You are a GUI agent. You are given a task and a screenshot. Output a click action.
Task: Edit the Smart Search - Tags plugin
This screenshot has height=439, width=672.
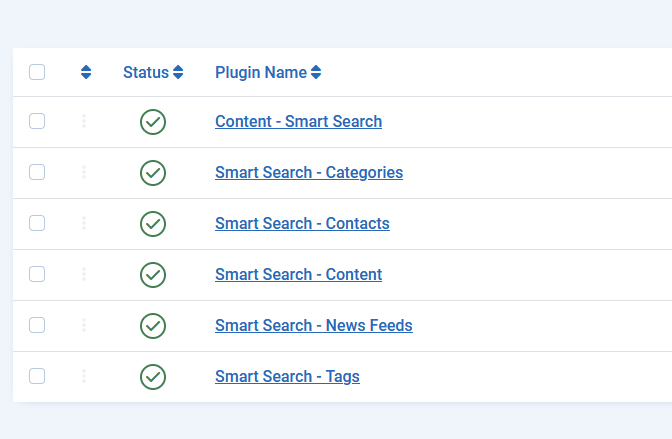coord(287,377)
